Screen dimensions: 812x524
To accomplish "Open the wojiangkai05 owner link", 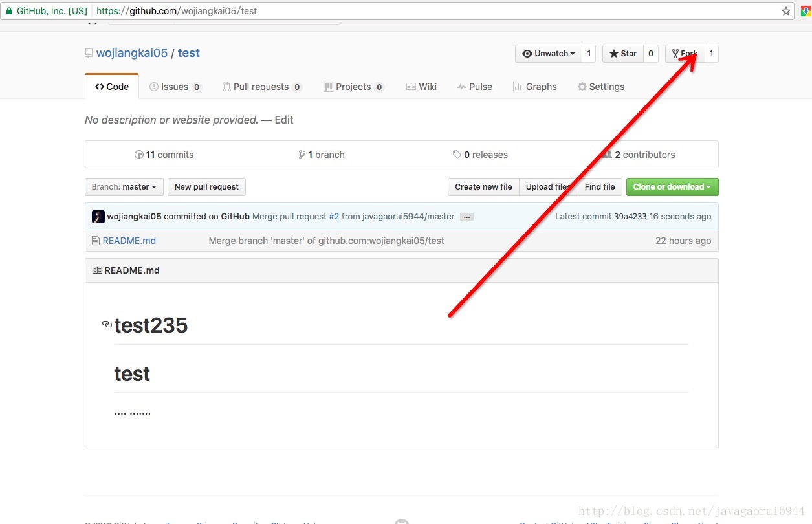I will click(x=132, y=53).
